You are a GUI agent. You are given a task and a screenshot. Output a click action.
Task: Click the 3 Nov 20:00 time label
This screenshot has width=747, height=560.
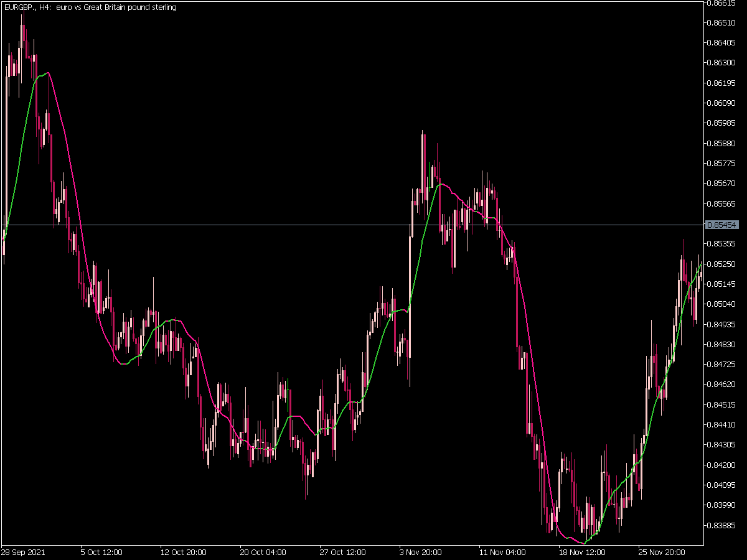click(420, 552)
